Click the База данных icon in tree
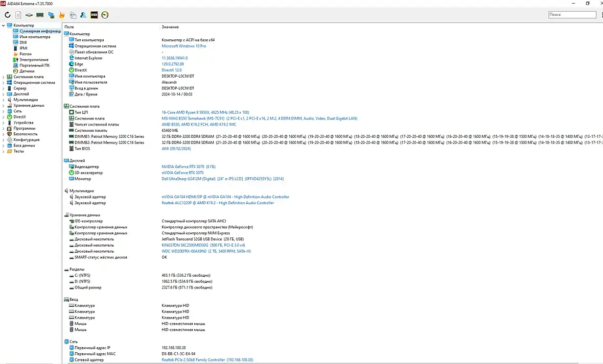The height and width of the screenshot is (364, 603). click(10, 145)
